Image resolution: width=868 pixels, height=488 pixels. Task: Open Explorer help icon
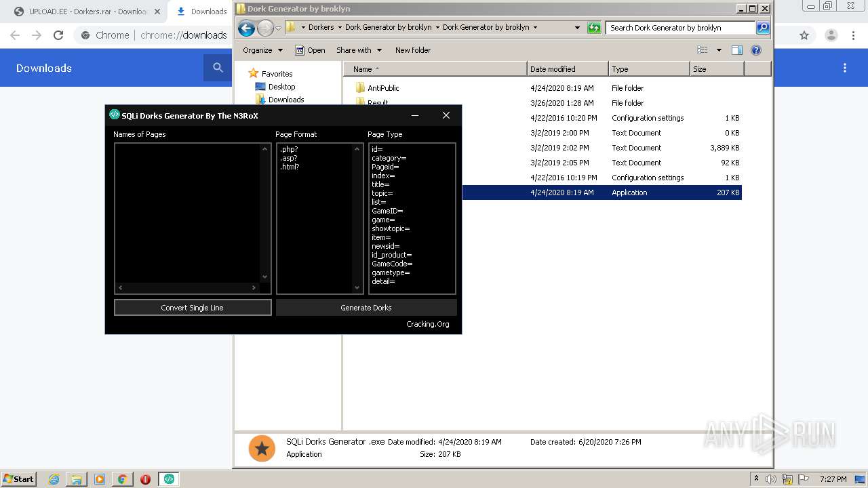(x=756, y=50)
